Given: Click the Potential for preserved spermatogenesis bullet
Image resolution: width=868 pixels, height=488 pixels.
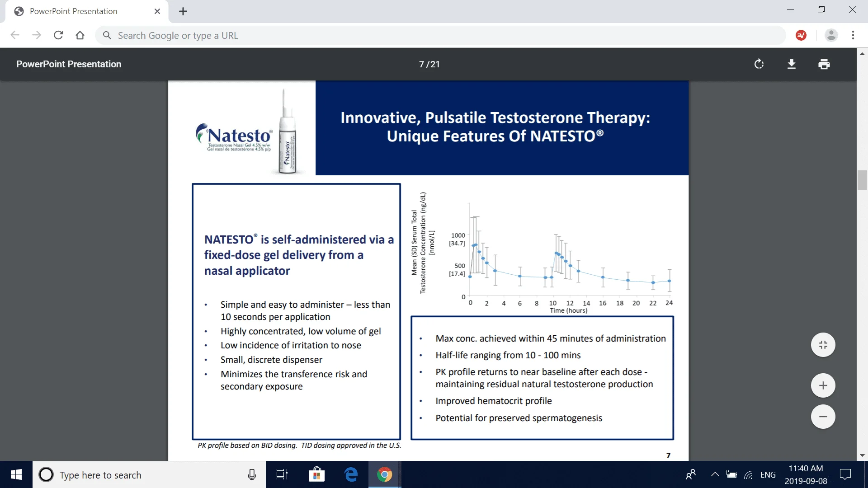Looking at the screenshot, I should 519,418.
